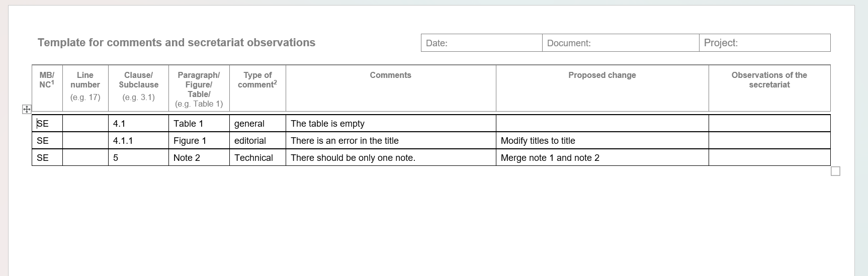The width and height of the screenshot is (868, 276).
Task: Click the empty Proposed change cell in first row
Action: click(x=602, y=124)
